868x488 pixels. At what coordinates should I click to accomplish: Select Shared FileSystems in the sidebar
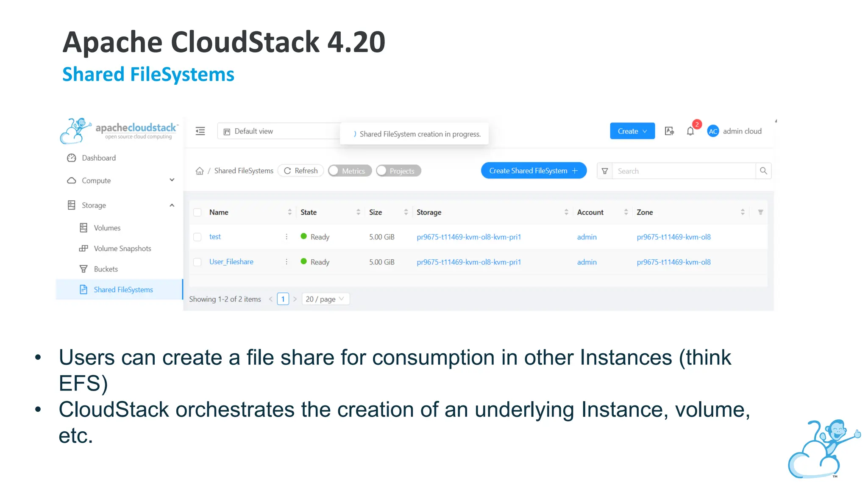click(x=120, y=290)
